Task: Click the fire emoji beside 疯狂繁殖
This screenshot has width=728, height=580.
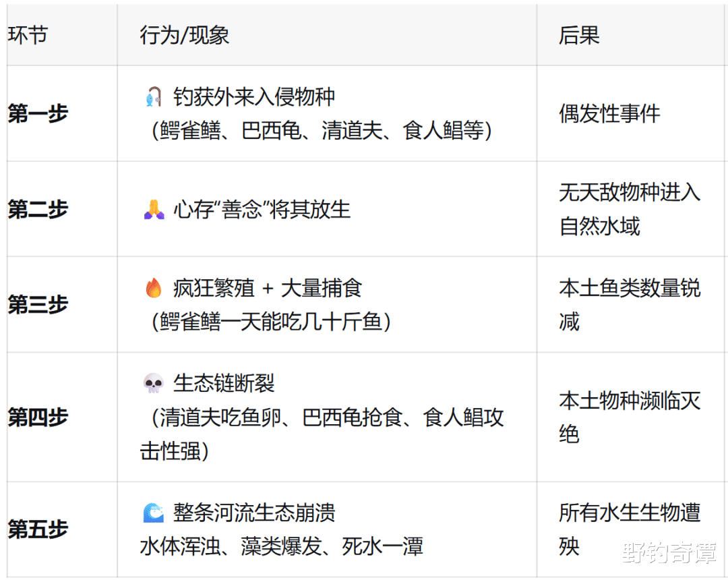Action: coord(153,289)
